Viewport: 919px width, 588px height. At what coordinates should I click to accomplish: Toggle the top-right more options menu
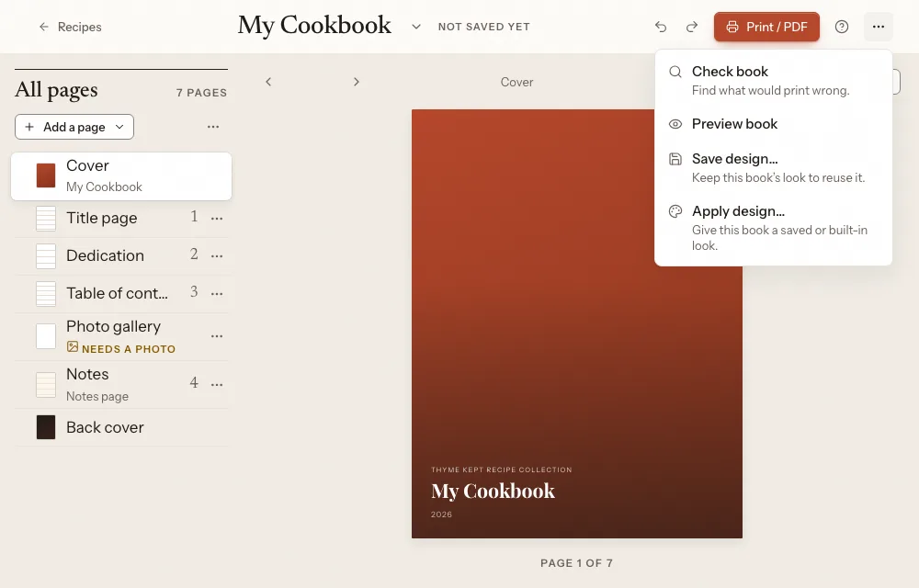point(878,27)
